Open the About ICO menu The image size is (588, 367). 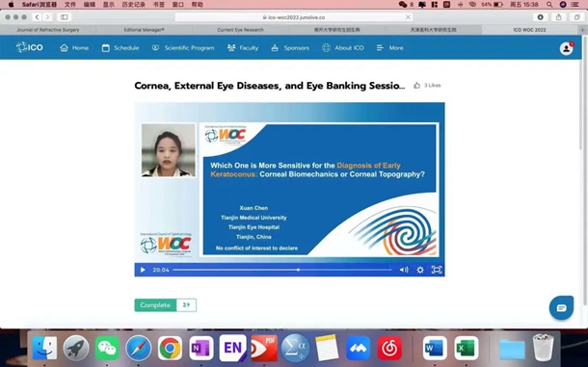343,48
